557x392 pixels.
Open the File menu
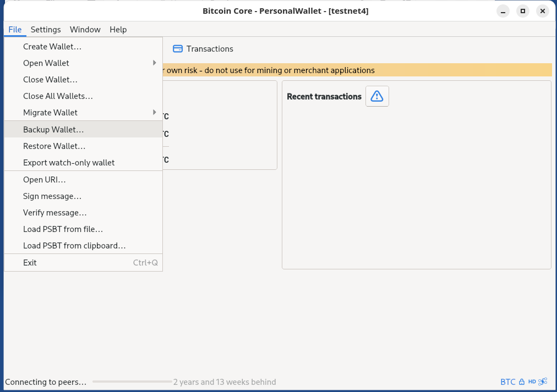15,30
